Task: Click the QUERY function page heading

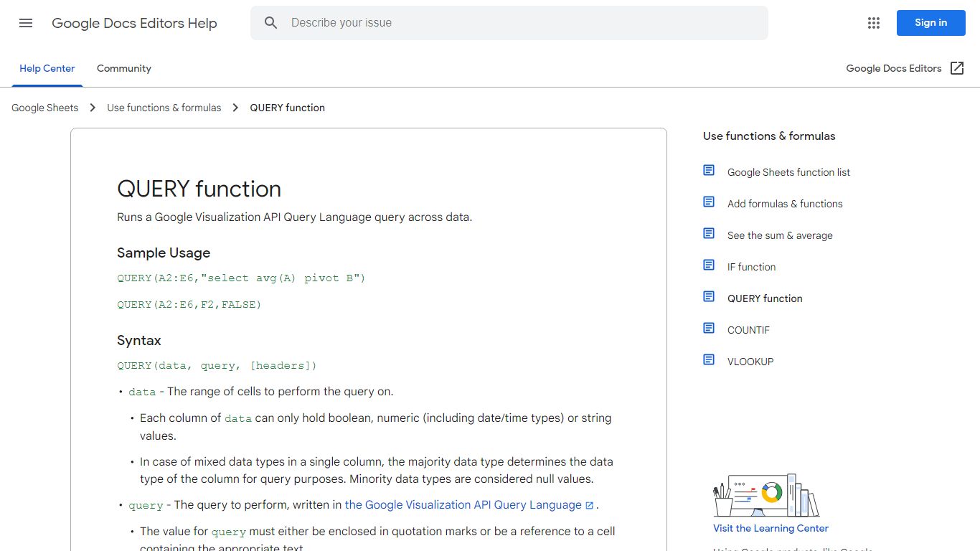Action: click(199, 189)
